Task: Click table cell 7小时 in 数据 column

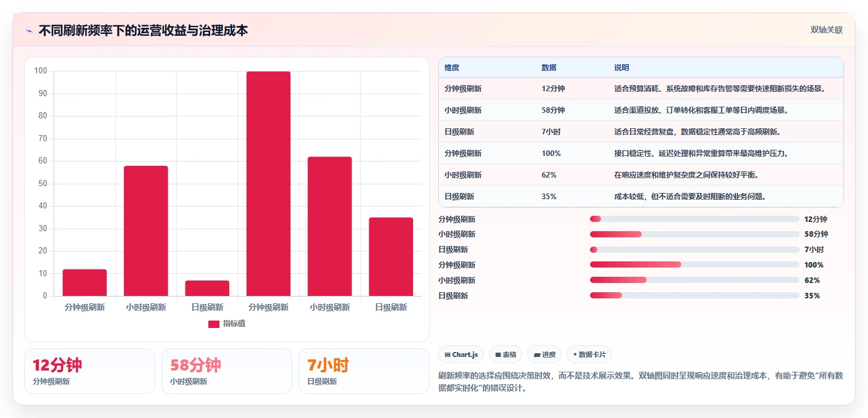Action: click(x=551, y=132)
